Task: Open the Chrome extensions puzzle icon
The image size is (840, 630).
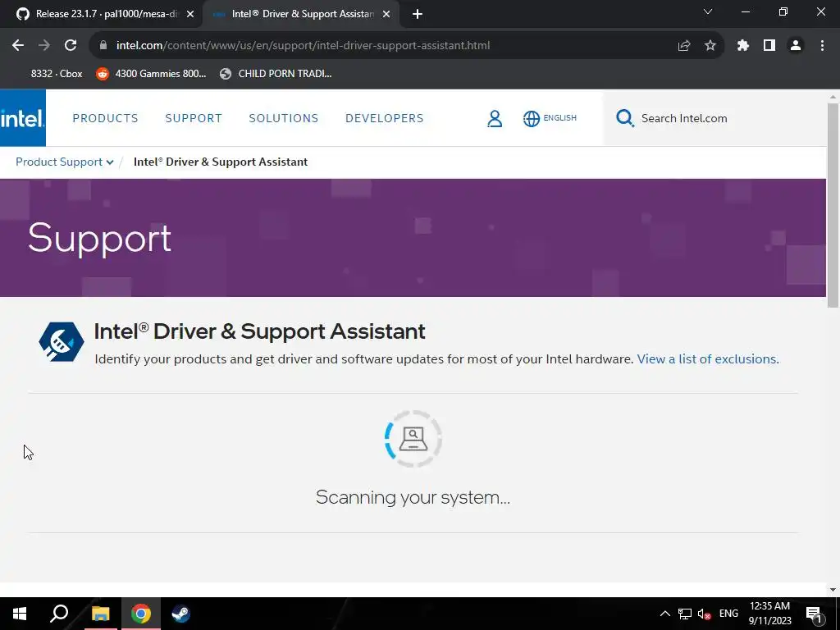Action: [743, 46]
